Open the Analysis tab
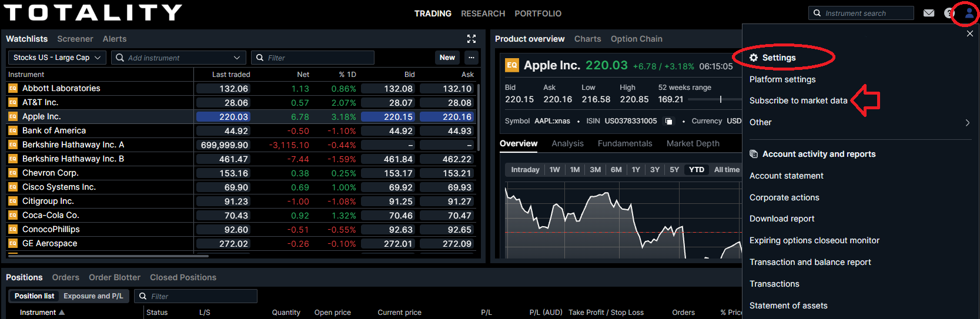The image size is (980, 319). (x=567, y=143)
